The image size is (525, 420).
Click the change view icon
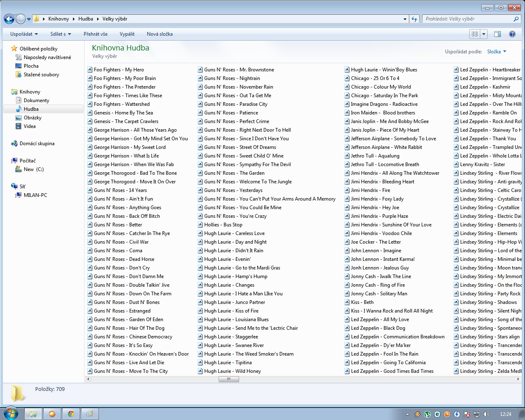coord(475,34)
